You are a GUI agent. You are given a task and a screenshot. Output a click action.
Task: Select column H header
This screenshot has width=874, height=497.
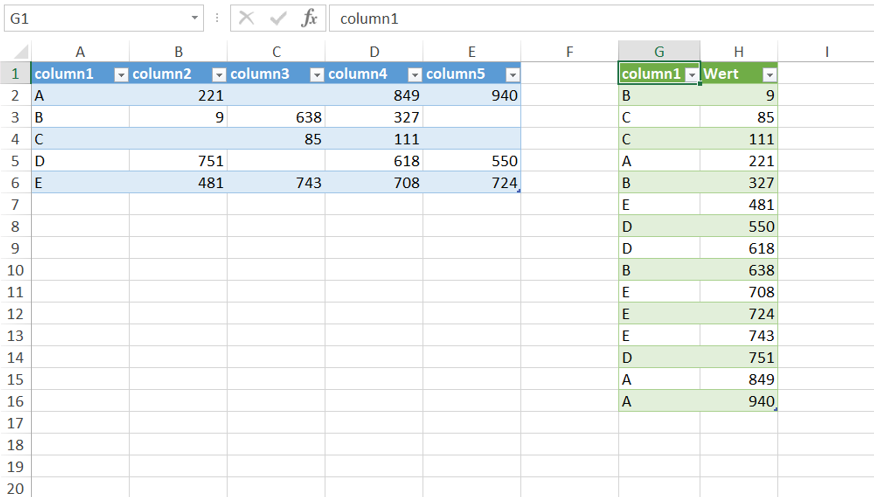[x=739, y=52]
